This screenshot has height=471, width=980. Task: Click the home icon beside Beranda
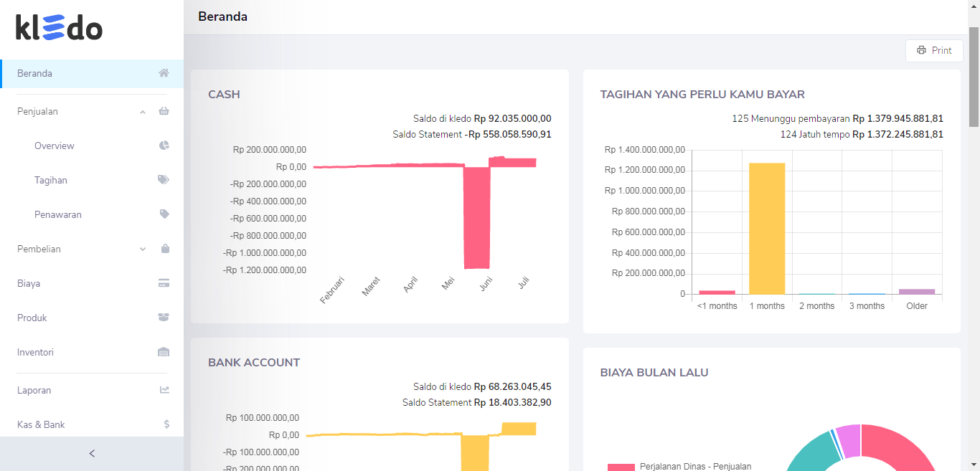(x=164, y=73)
